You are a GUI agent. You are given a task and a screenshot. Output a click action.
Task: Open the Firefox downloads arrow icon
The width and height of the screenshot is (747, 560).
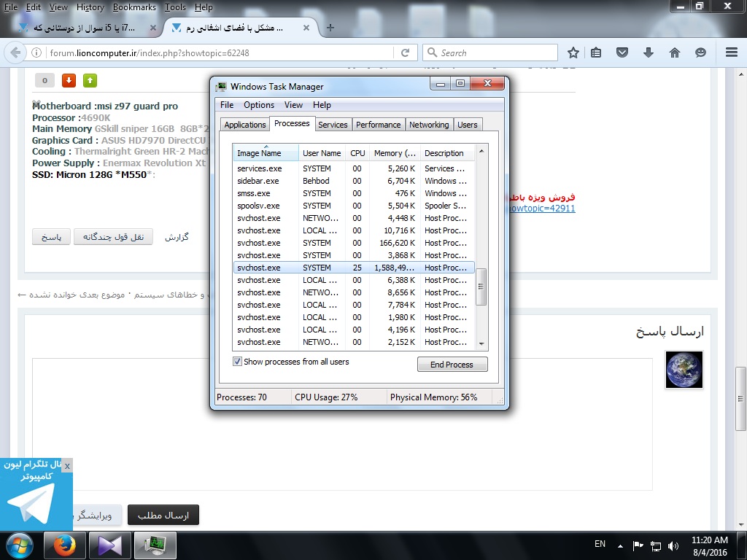tap(648, 52)
